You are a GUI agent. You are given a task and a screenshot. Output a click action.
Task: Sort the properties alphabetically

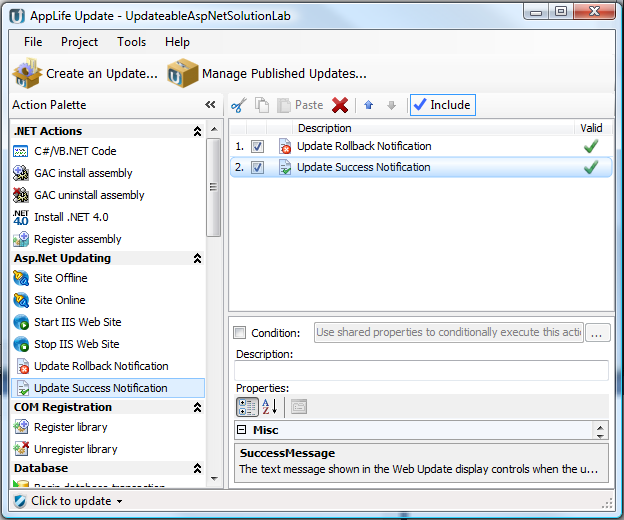click(270, 407)
